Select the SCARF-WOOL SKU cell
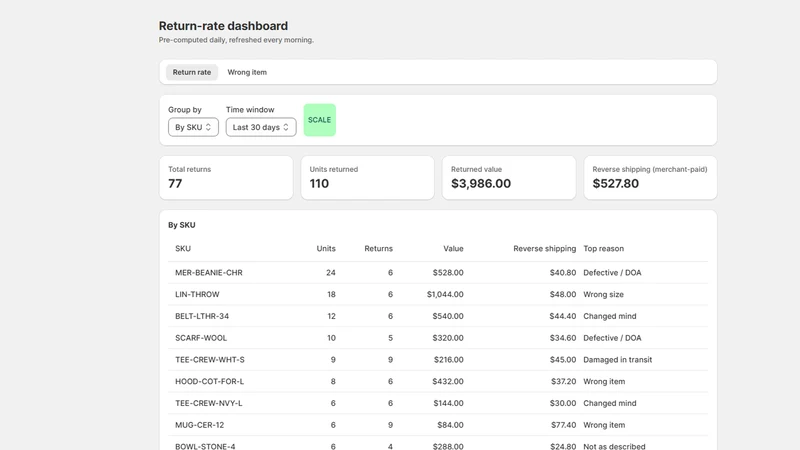This screenshot has width=800, height=450. click(x=201, y=338)
